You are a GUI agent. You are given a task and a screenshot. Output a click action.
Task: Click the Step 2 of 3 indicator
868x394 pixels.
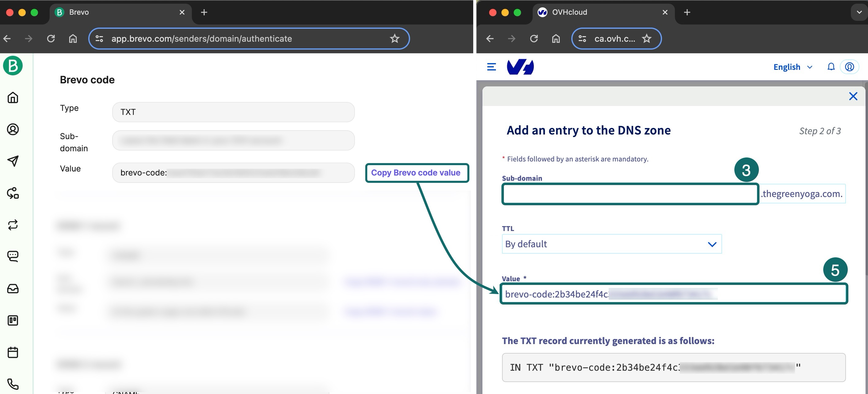pyautogui.click(x=820, y=131)
